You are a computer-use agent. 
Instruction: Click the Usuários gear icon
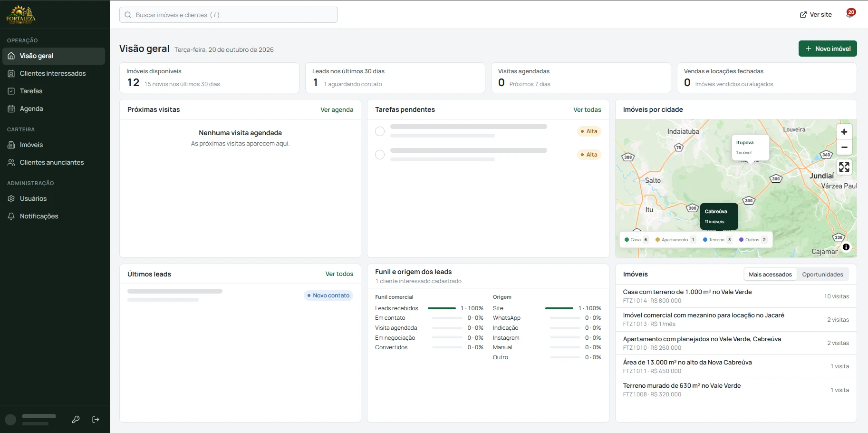11,198
